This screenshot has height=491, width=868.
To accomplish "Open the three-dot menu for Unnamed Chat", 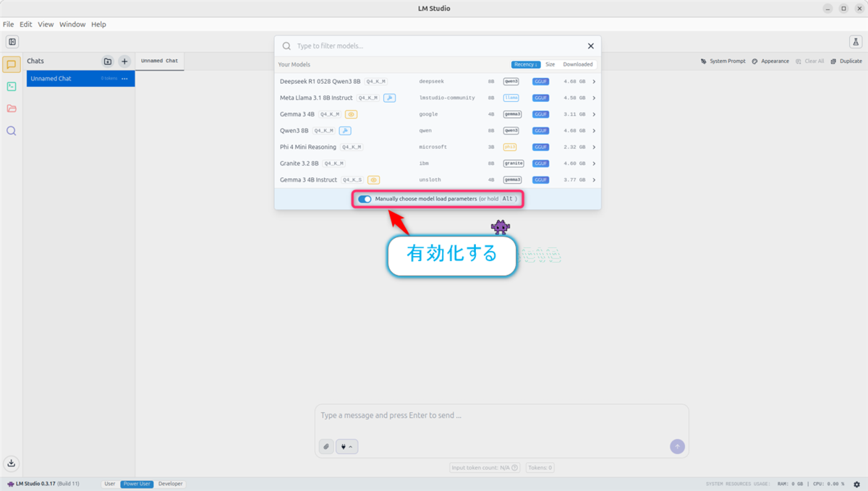I will (x=124, y=79).
